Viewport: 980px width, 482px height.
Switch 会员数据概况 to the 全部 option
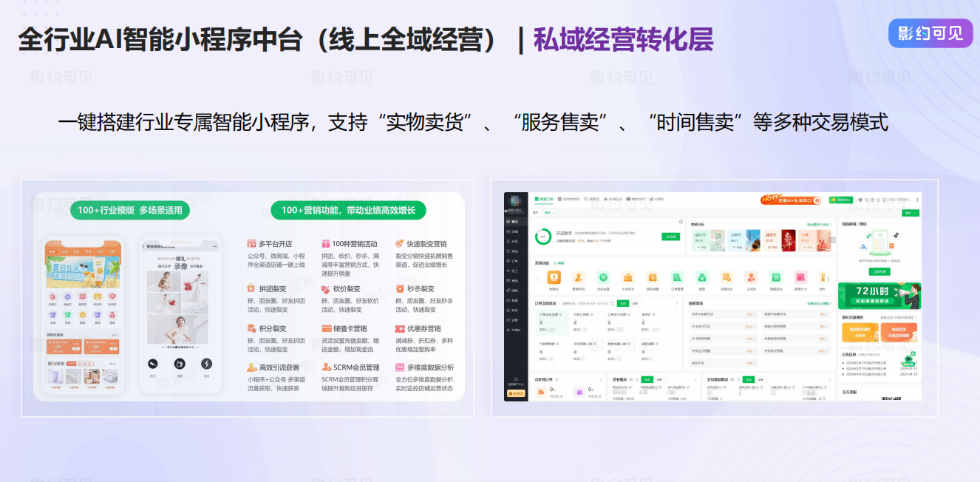pyautogui.click(x=760, y=379)
